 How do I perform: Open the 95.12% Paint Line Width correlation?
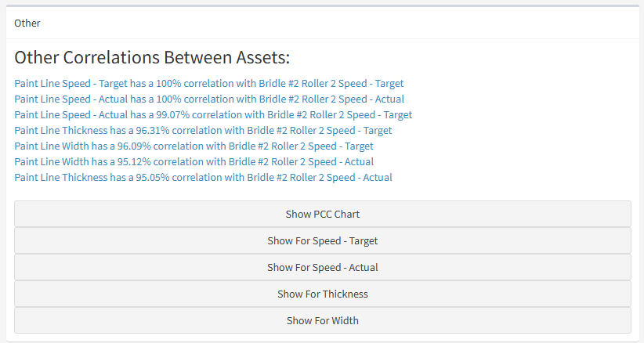194,161
